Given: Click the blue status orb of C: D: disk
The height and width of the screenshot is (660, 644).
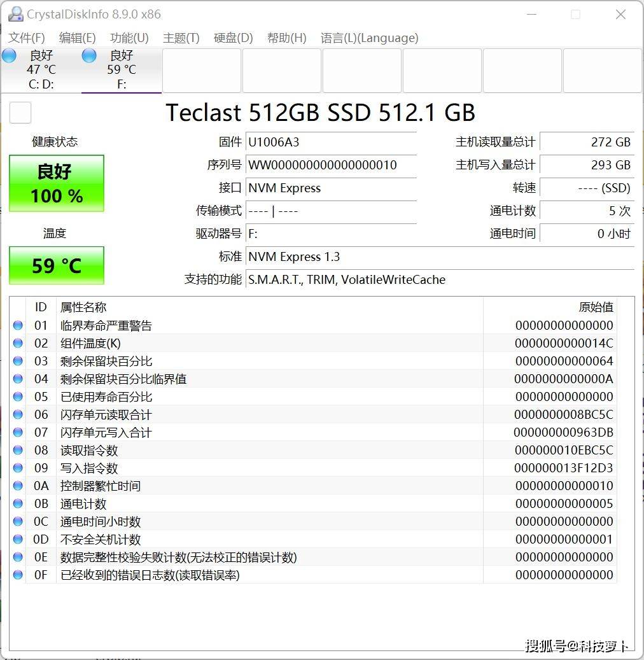Looking at the screenshot, I should [x=10, y=55].
